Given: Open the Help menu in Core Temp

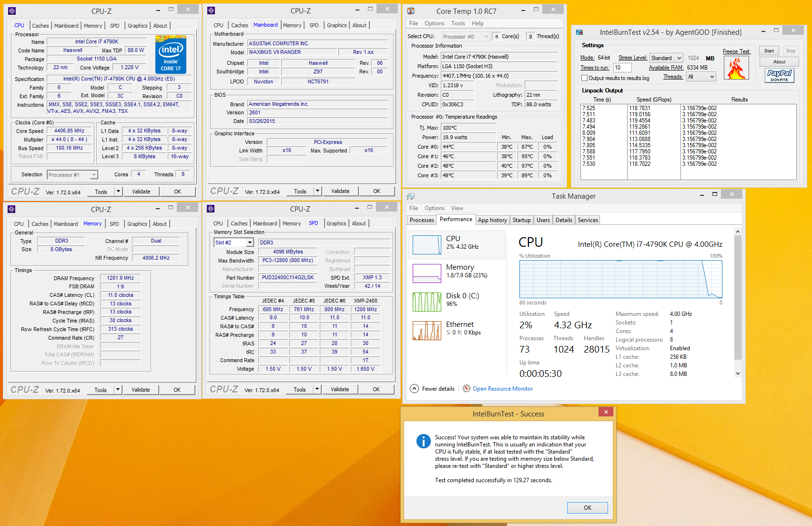Looking at the screenshot, I should [x=477, y=23].
